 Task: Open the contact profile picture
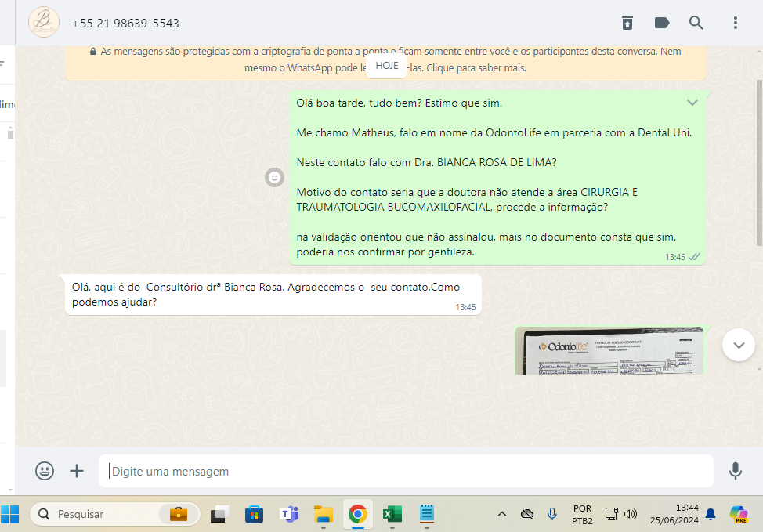tap(44, 23)
